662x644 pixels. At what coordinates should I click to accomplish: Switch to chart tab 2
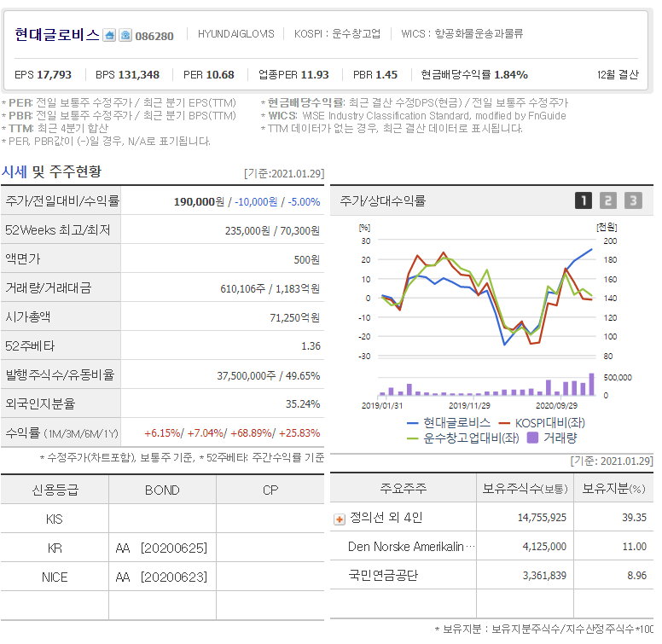pos(608,200)
